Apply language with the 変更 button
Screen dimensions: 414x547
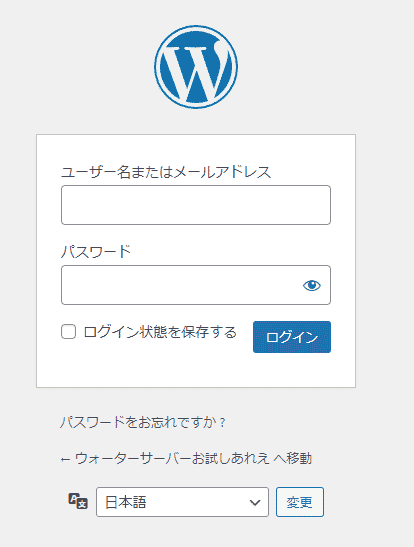pos(300,502)
